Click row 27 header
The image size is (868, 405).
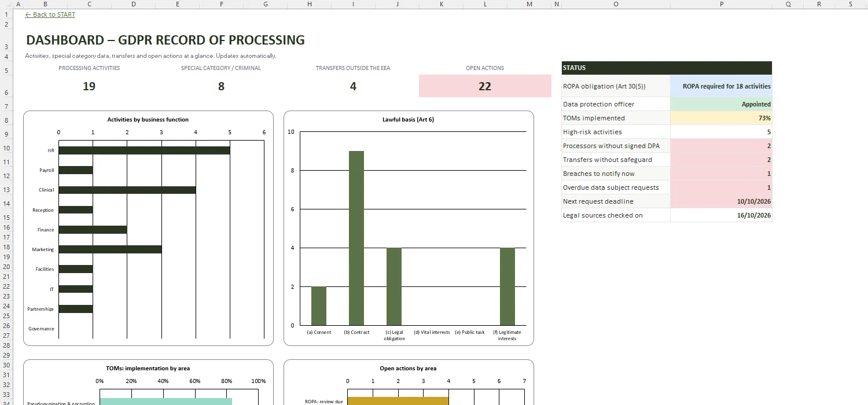click(x=6, y=335)
